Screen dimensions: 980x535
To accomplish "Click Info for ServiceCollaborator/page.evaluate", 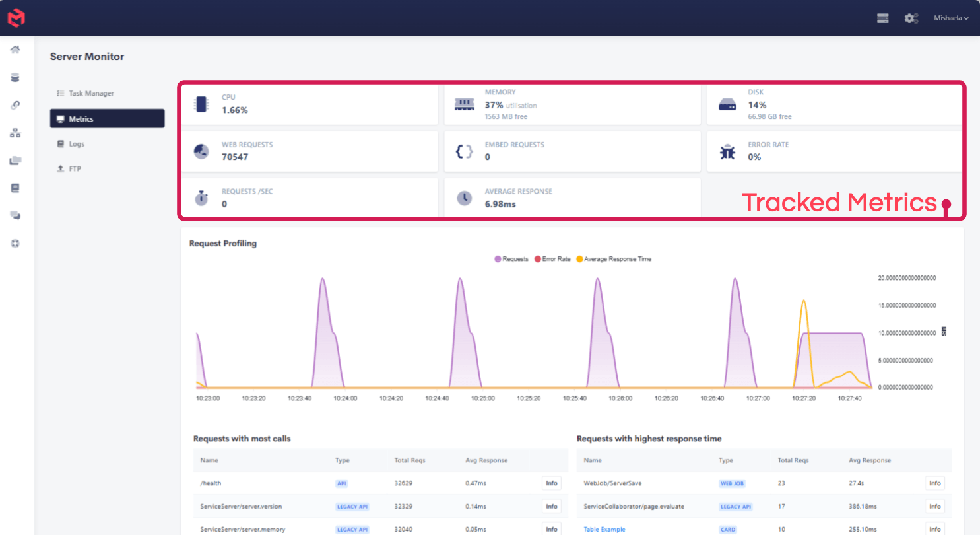I will [x=934, y=507].
